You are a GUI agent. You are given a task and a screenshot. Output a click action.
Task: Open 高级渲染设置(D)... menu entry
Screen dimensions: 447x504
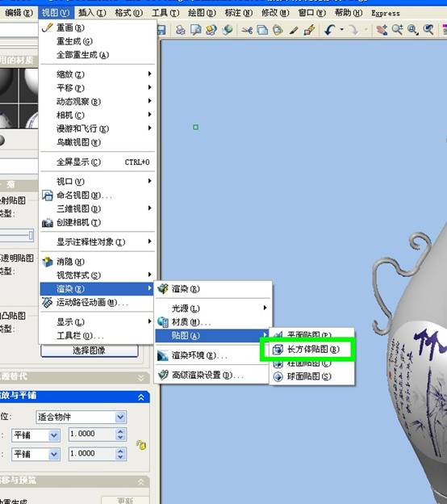click(x=212, y=375)
